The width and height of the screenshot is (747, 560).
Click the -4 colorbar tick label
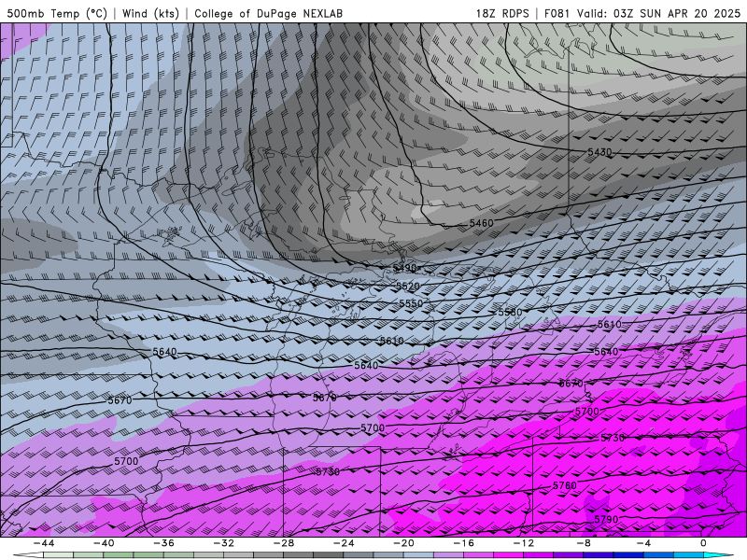[x=643, y=543]
